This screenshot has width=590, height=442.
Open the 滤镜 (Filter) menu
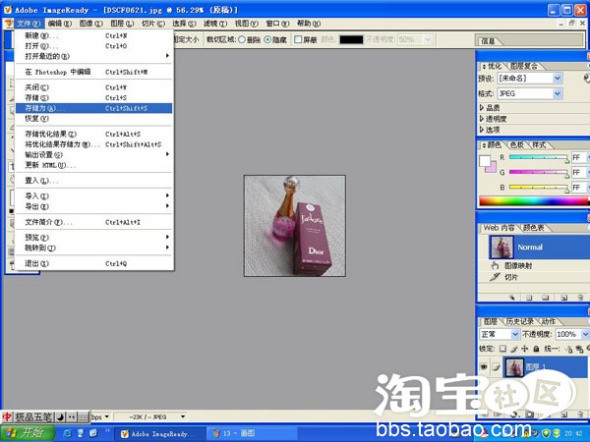pyautogui.click(x=215, y=23)
